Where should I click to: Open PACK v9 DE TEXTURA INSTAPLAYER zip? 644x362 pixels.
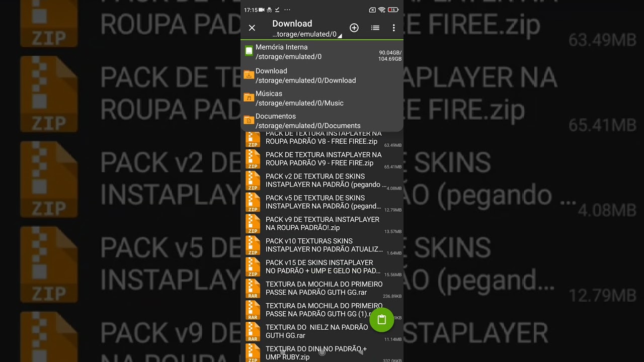pyautogui.click(x=322, y=224)
